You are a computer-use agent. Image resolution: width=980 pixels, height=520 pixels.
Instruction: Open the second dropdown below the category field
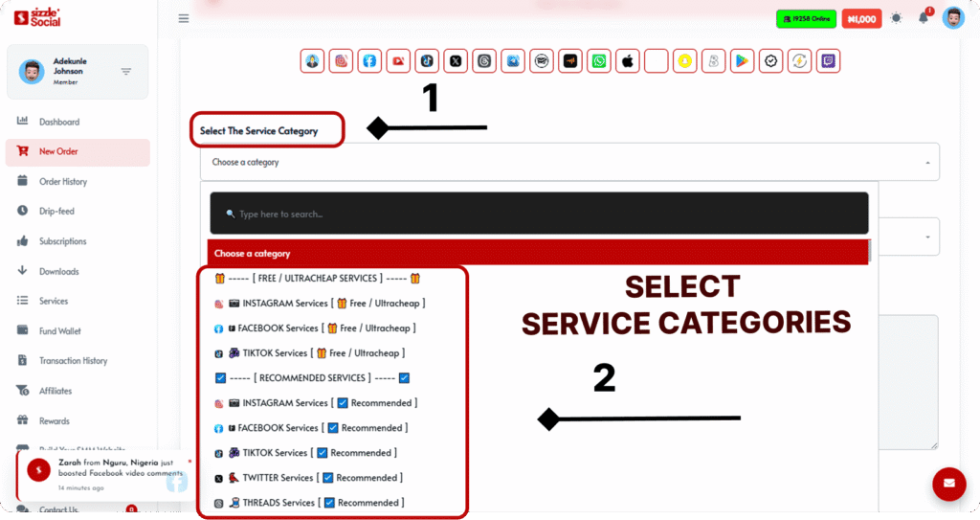coord(909,237)
